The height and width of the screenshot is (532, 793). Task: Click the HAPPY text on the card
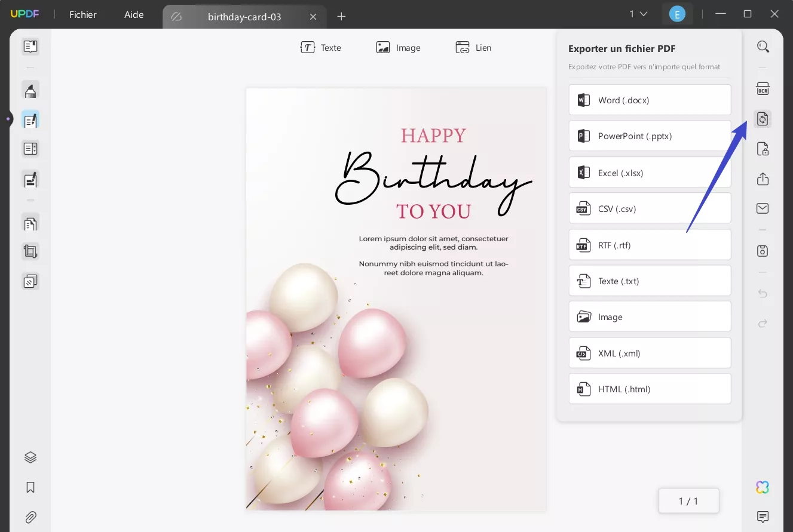tap(433, 136)
